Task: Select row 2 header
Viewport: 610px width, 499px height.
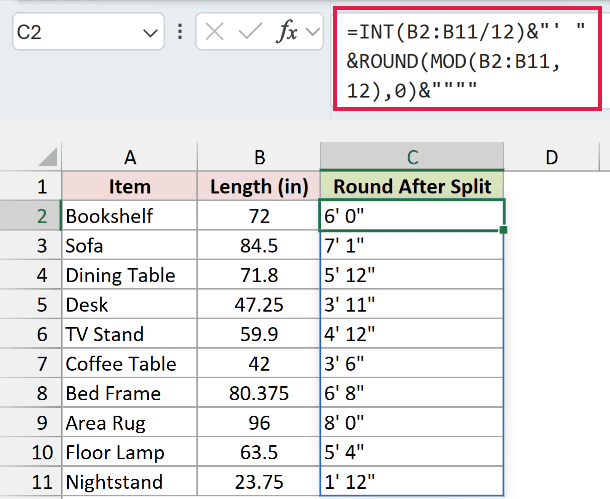Action: [x=31, y=216]
